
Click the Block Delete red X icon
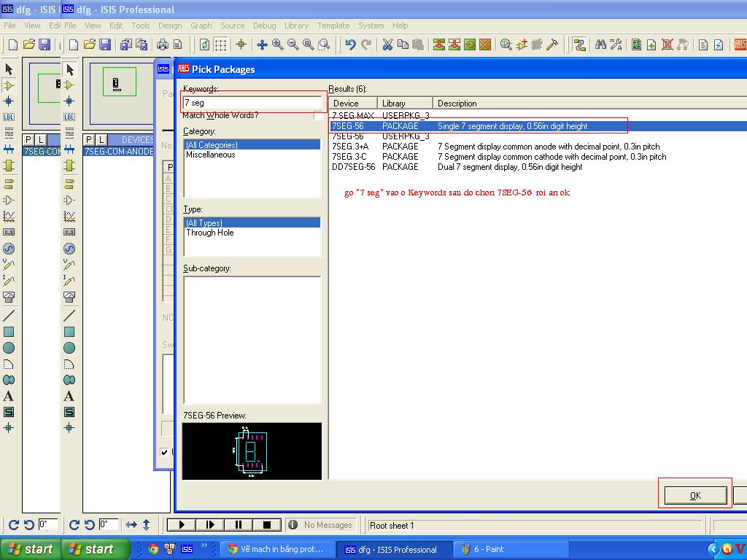click(485, 44)
